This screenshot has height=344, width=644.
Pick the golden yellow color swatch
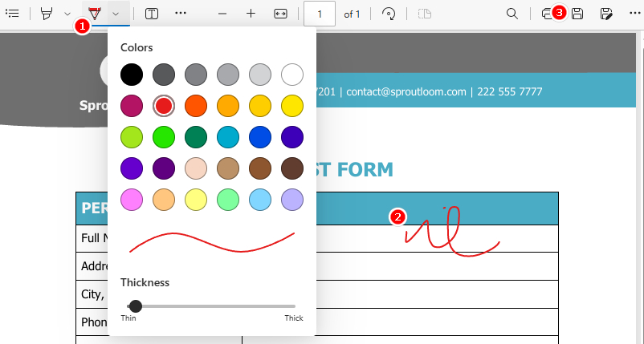coord(260,106)
